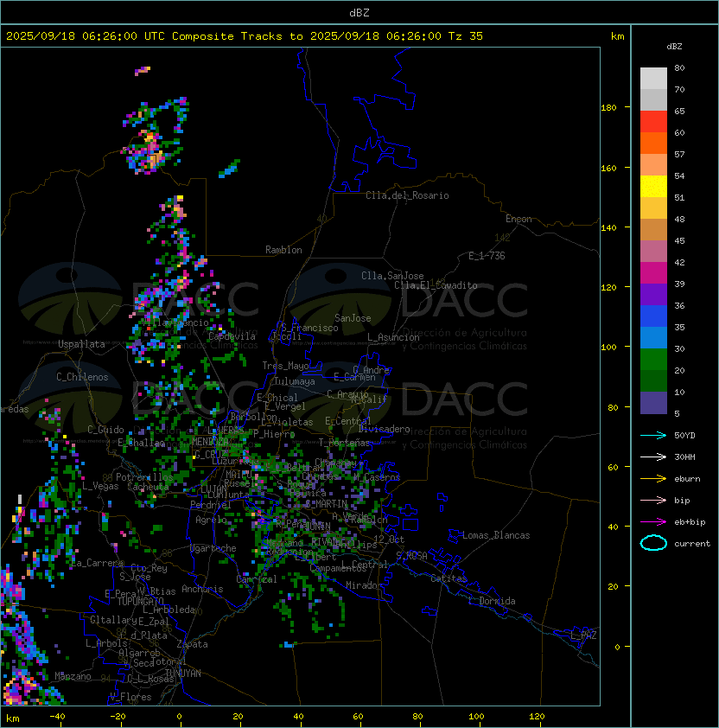Screen dimensions: 719x728
Task: Click the Encon map label
Action: coord(519,219)
